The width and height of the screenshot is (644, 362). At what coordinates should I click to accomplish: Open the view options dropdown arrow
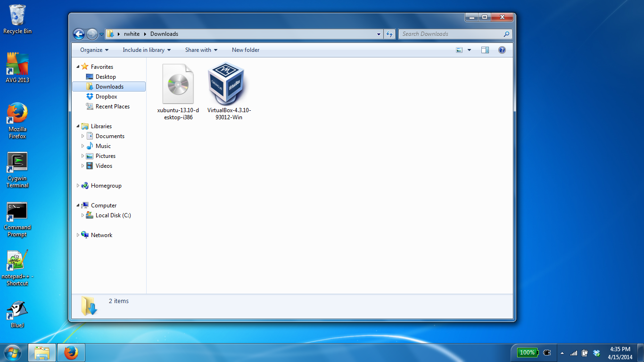(x=469, y=50)
